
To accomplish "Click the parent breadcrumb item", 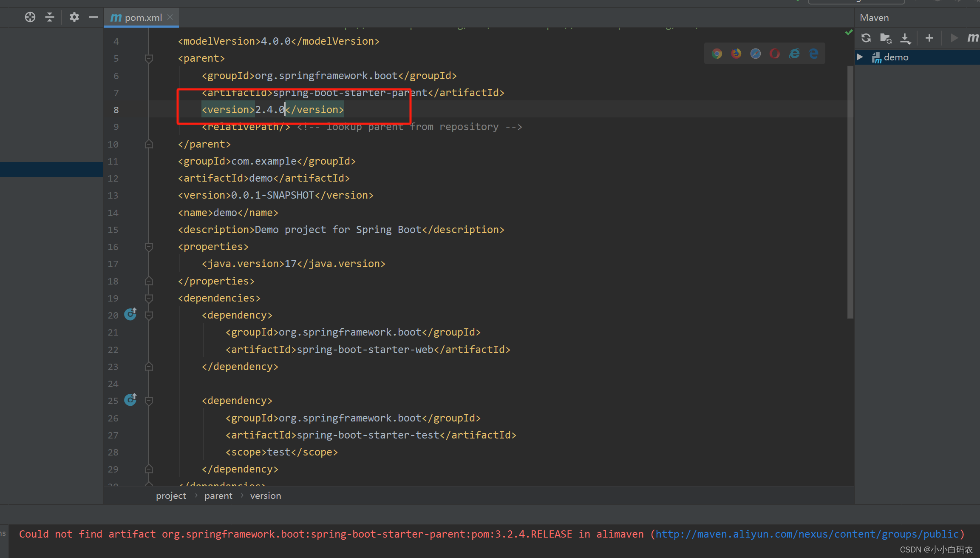I will [x=218, y=496].
